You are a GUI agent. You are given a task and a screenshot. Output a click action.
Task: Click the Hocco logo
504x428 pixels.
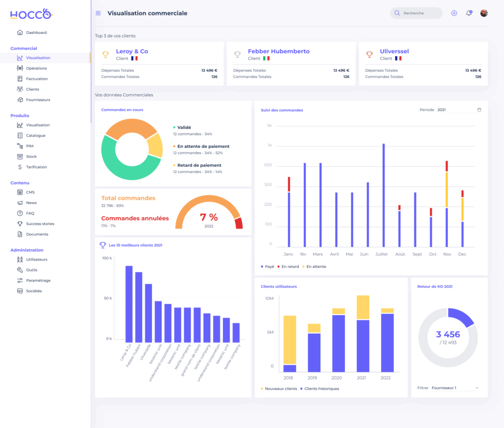point(31,14)
